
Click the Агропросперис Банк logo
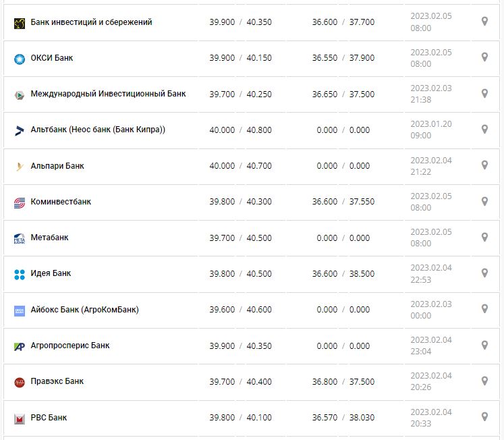tap(19, 346)
